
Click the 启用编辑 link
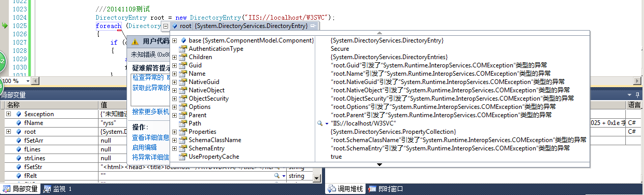(144, 147)
